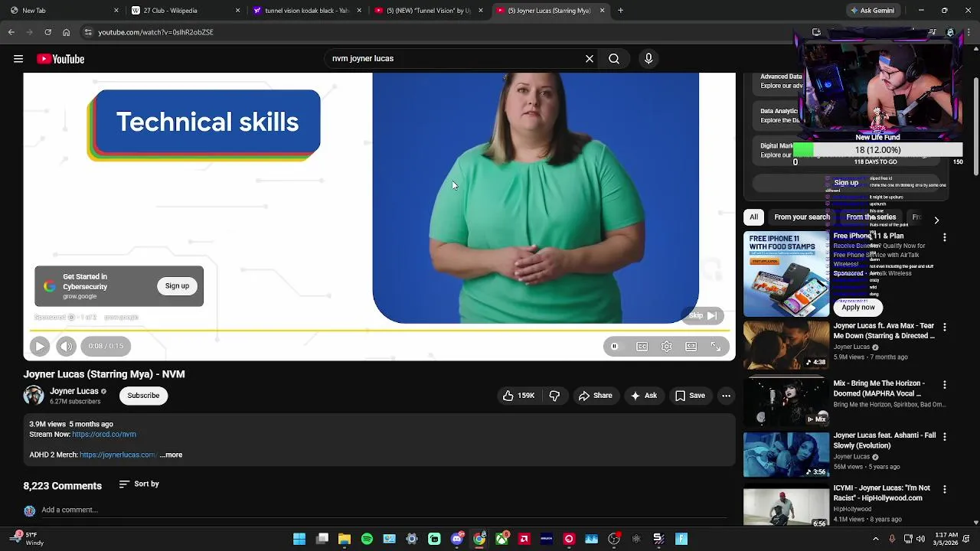Open the joynerlucas.com merch link
The image size is (980, 551).
(x=117, y=455)
